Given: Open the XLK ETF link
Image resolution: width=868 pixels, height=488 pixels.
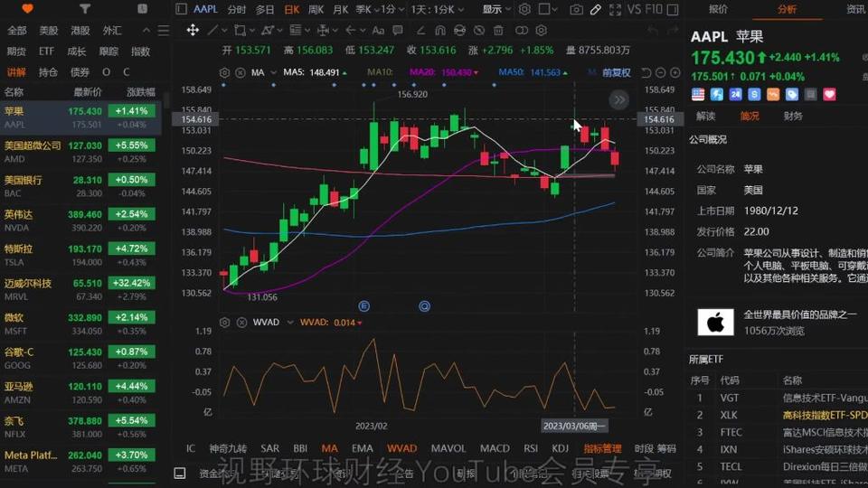Looking at the screenshot, I should point(729,415).
